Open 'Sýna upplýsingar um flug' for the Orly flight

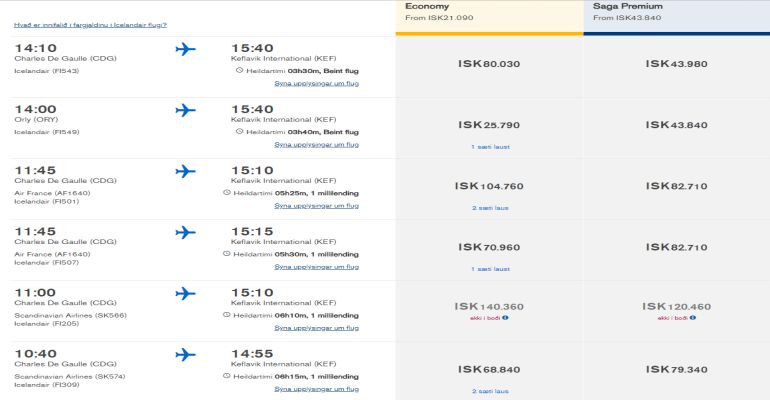(316, 144)
